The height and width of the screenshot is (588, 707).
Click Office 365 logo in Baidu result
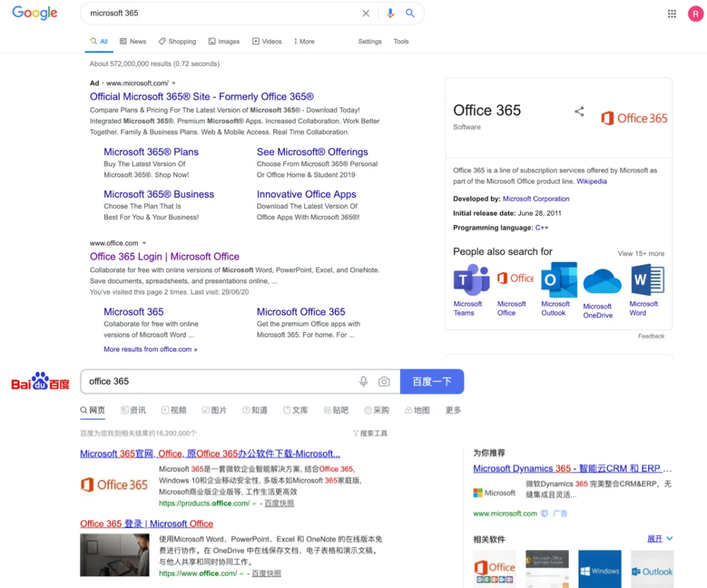click(114, 485)
